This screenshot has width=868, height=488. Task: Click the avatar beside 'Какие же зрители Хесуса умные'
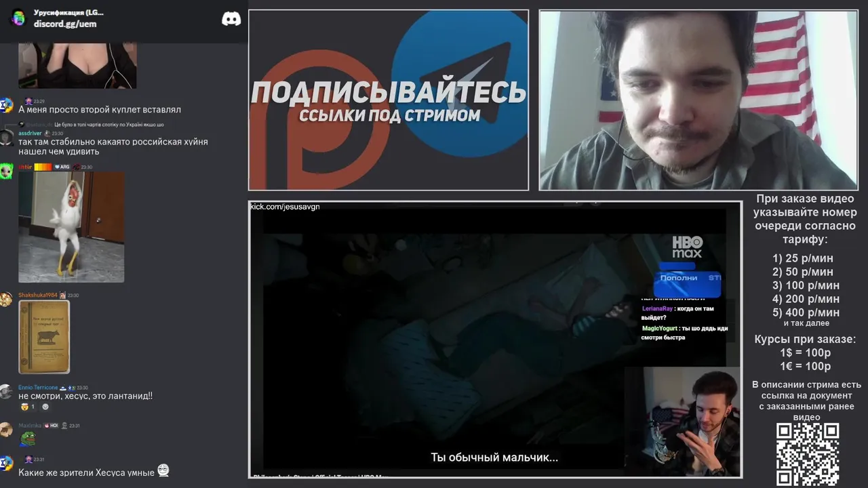click(x=6, y=463)
